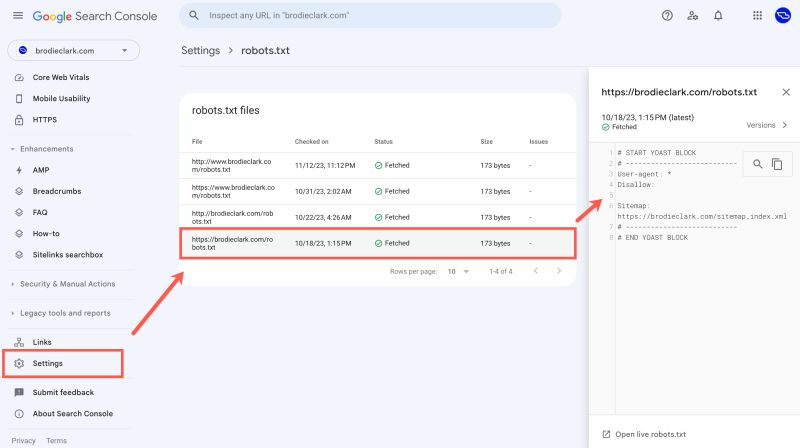Click the Settings gear icon
The width and height of the screenshot is (800, 448).
pyautogui.click(x=19, y=363)
